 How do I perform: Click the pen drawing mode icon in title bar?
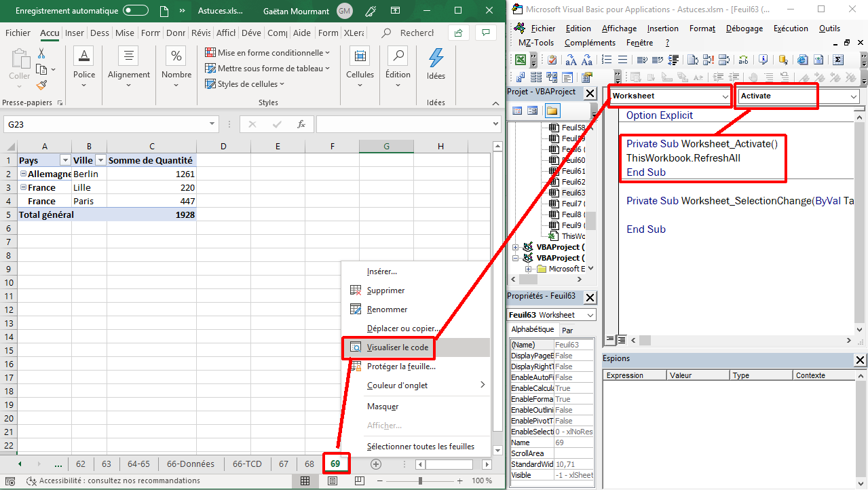pyautogui.click(x=370, y=11)
